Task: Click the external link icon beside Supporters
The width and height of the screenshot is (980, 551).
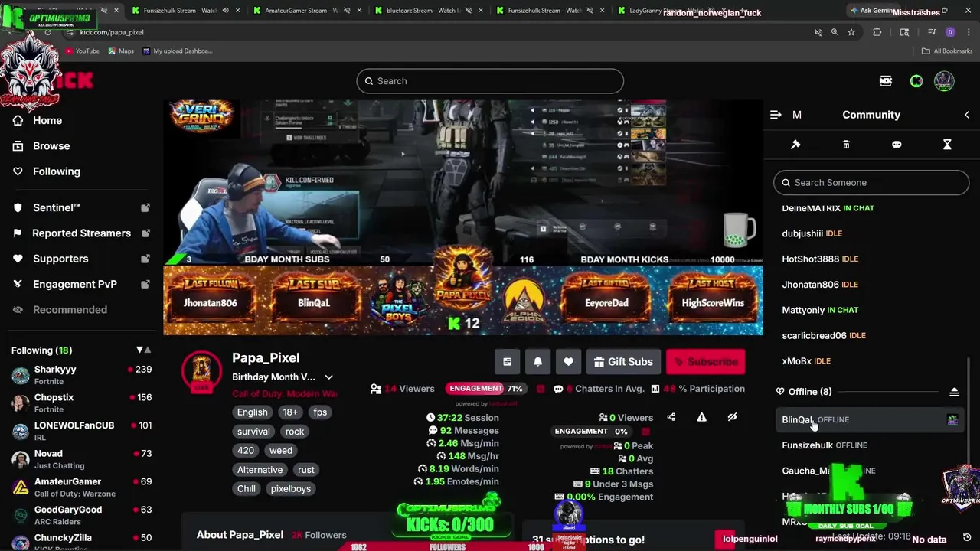Action: 145,259
